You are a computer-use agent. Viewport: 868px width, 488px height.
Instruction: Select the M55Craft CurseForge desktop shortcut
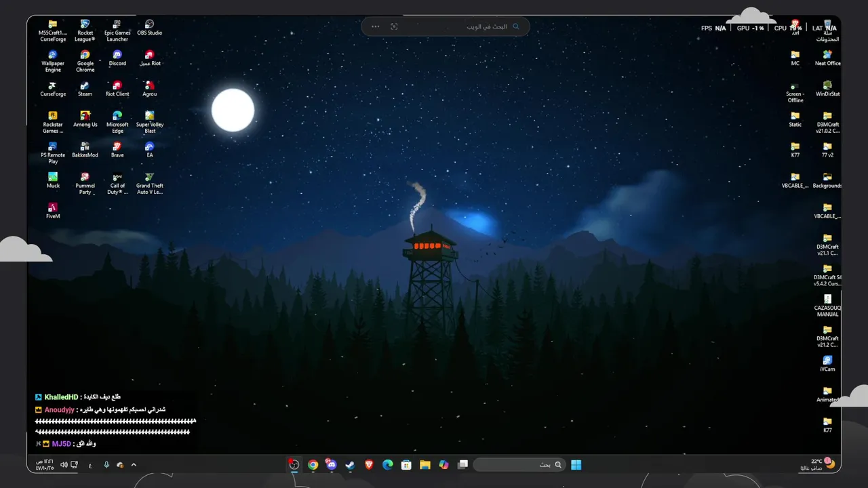[x=53, y=31]
